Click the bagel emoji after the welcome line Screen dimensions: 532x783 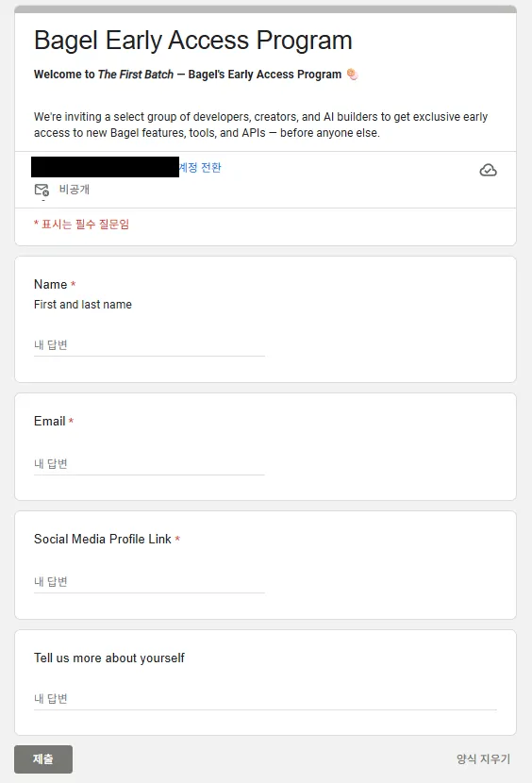(x=353, y=74)
